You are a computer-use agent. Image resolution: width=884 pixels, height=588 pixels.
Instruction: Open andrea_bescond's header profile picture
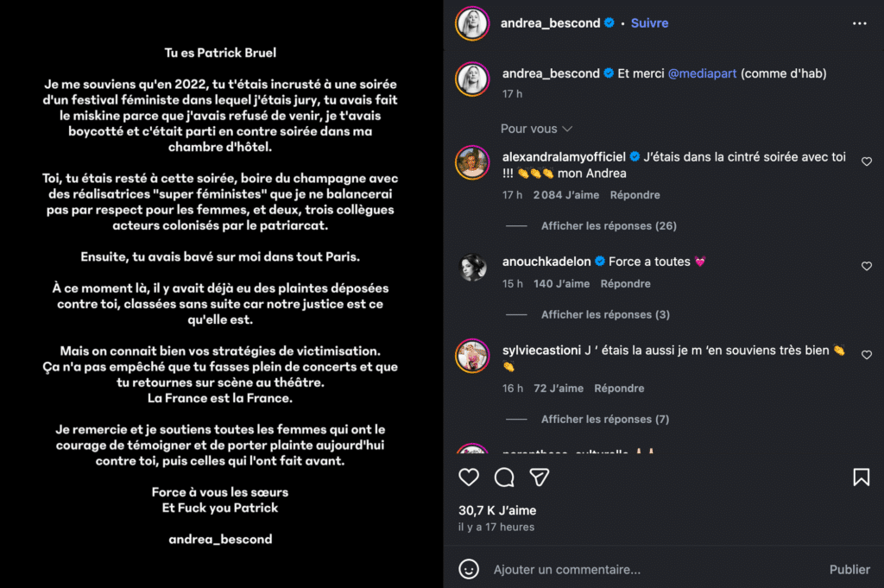pos(472,23)
